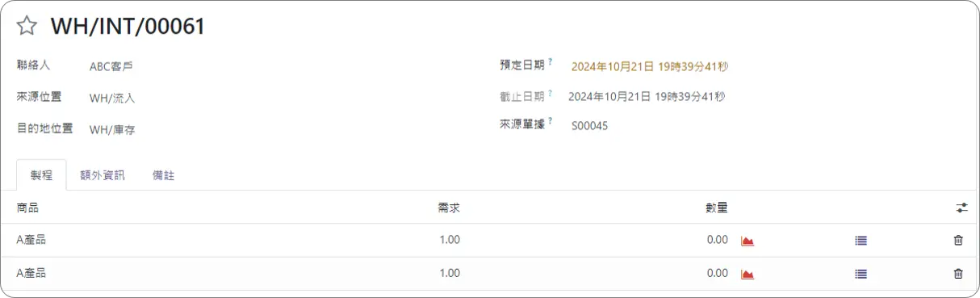Image resolution: width=980 pixels, height=298 pixels.
Task: Switch to the 備註 tab
Action: point(163,175)
